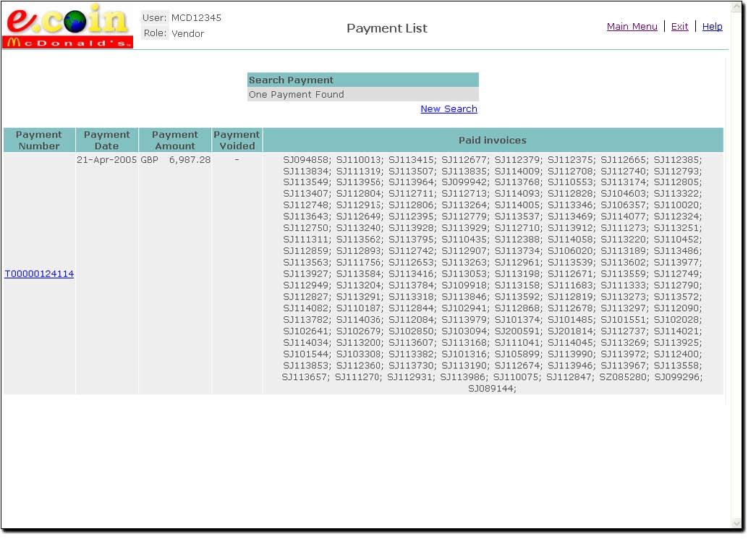Click the McDonald's logo banner

coord(69,43)
